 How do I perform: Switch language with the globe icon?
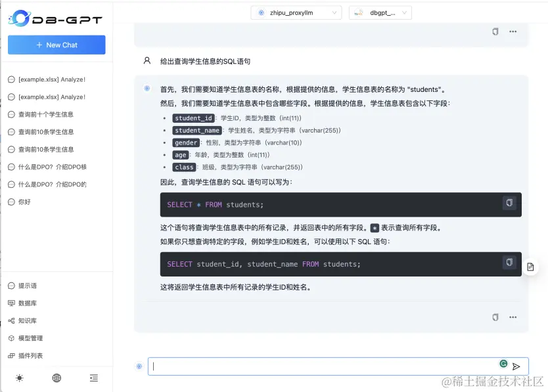click(57, 378)
